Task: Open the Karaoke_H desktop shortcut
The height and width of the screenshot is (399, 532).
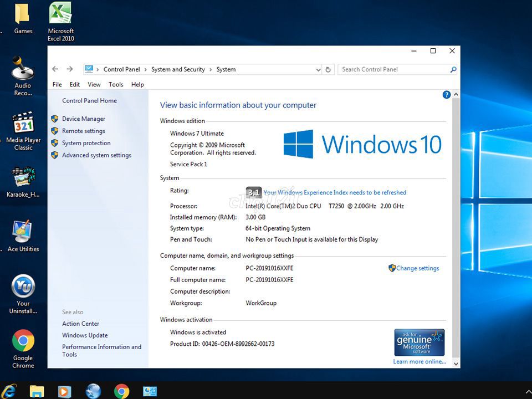Action: [x=23, y=182]
